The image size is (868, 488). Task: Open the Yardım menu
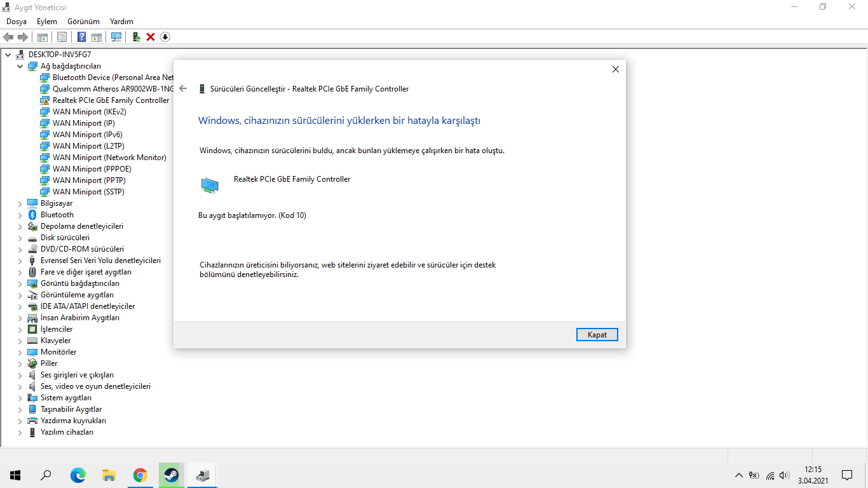tap(121, 22)
